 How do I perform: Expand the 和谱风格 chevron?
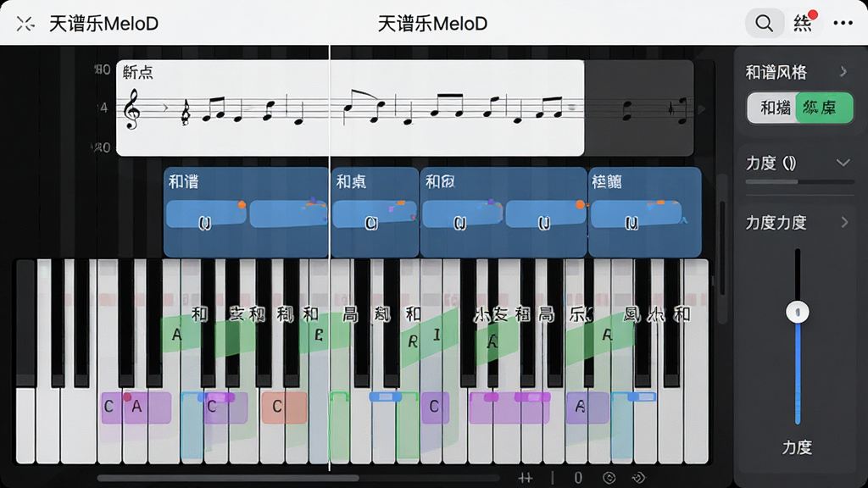(x=843, y=72)
